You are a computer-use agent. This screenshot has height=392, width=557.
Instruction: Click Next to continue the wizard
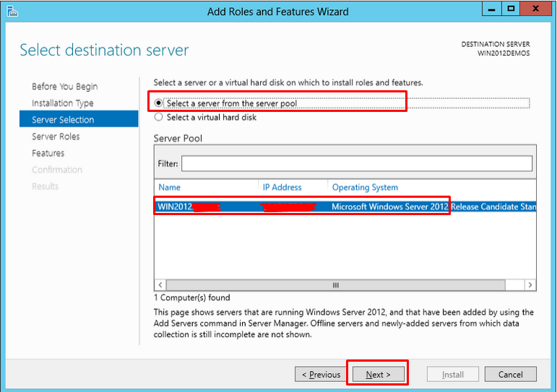[x=378, y=375]
